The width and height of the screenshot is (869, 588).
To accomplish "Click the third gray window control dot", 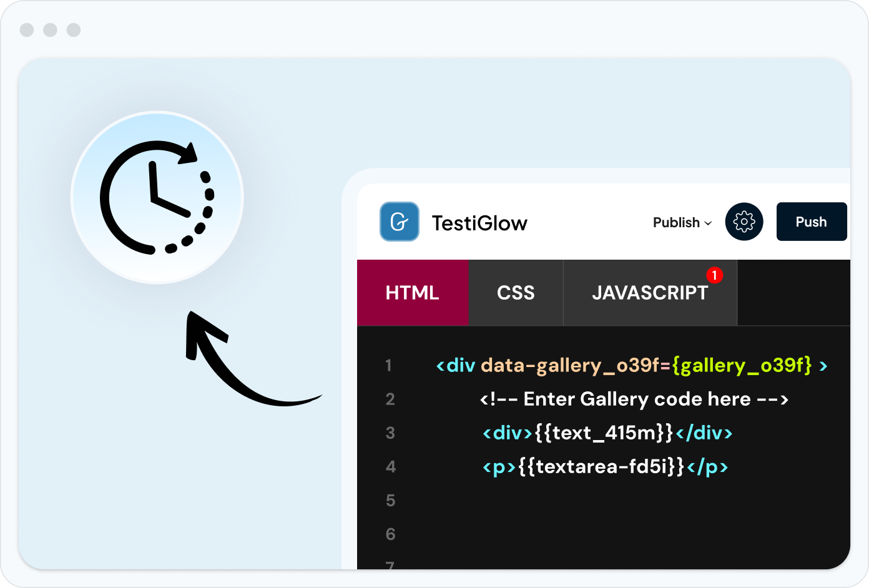I will (x=74, y=30).
